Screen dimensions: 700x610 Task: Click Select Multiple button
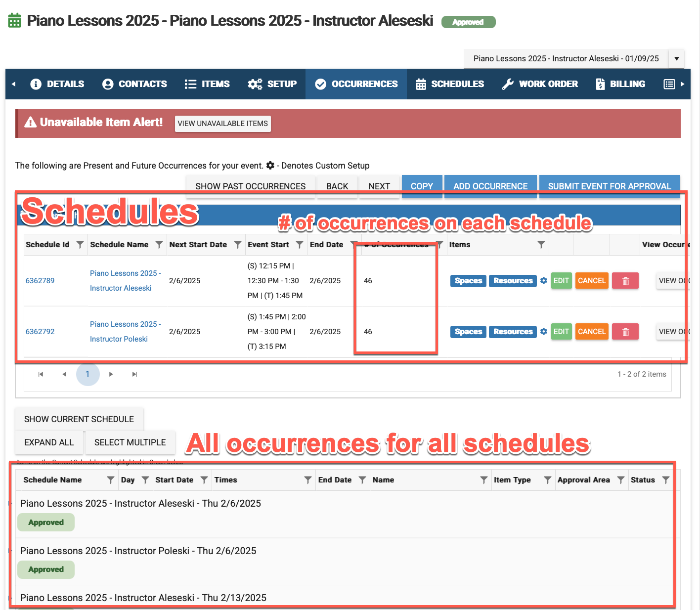(x=130, y=442)
